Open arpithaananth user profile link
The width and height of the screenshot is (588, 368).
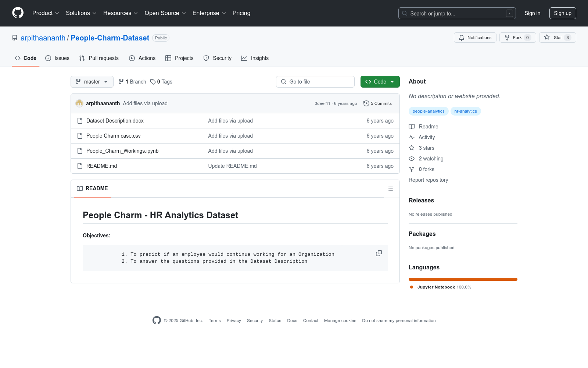(43, 38)
